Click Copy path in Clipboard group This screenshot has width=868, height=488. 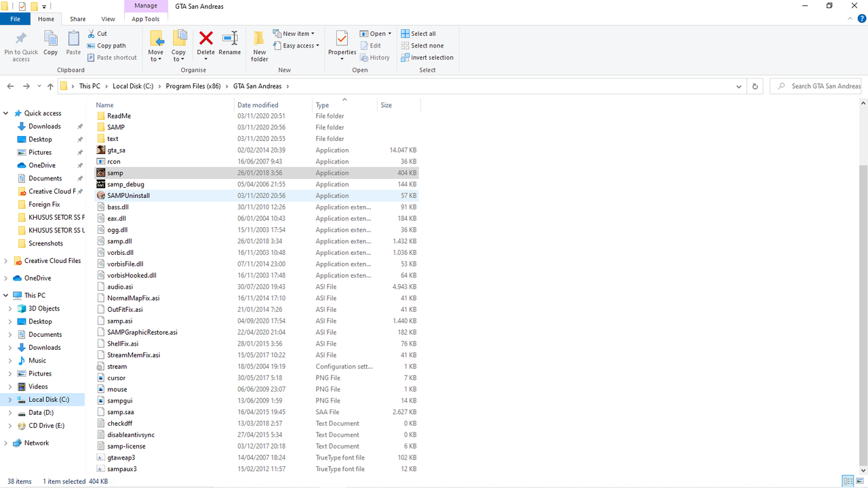pos(106,45)
